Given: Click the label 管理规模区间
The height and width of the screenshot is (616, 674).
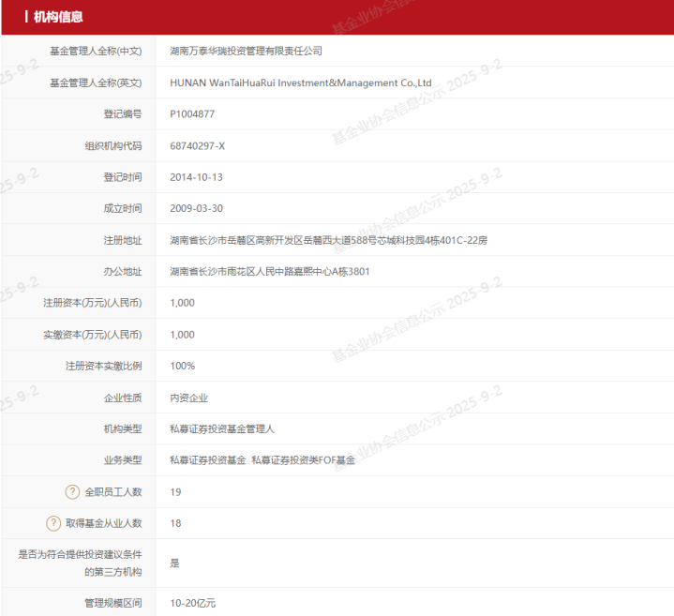Looking at the screenshot, I should tap(113, 604).
